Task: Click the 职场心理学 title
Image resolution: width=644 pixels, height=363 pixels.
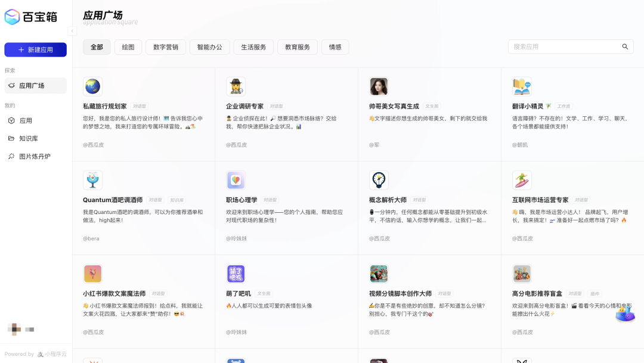Action: [x=241, y=200]
